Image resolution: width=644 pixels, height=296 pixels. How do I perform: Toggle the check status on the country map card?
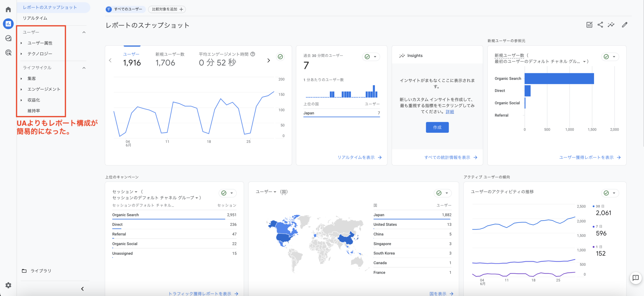(x=439, y=193)
